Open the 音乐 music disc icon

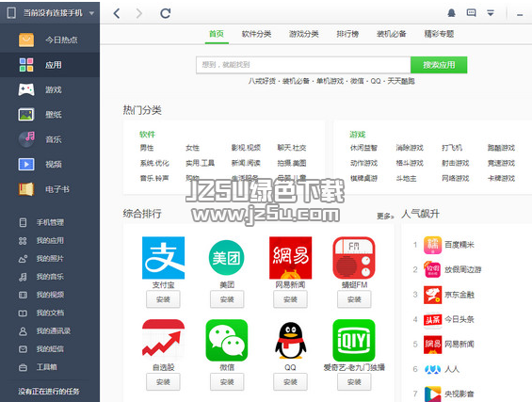point(26,139)
